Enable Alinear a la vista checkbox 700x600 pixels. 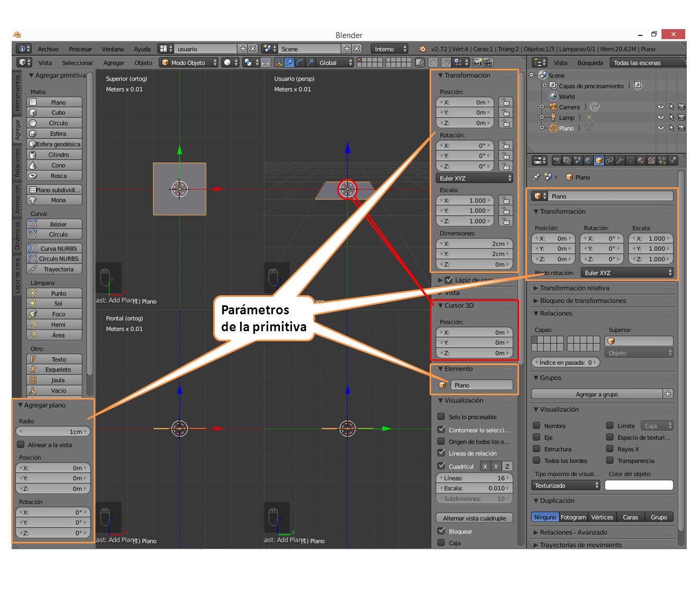pyautogui.click(x=21, y=444)
